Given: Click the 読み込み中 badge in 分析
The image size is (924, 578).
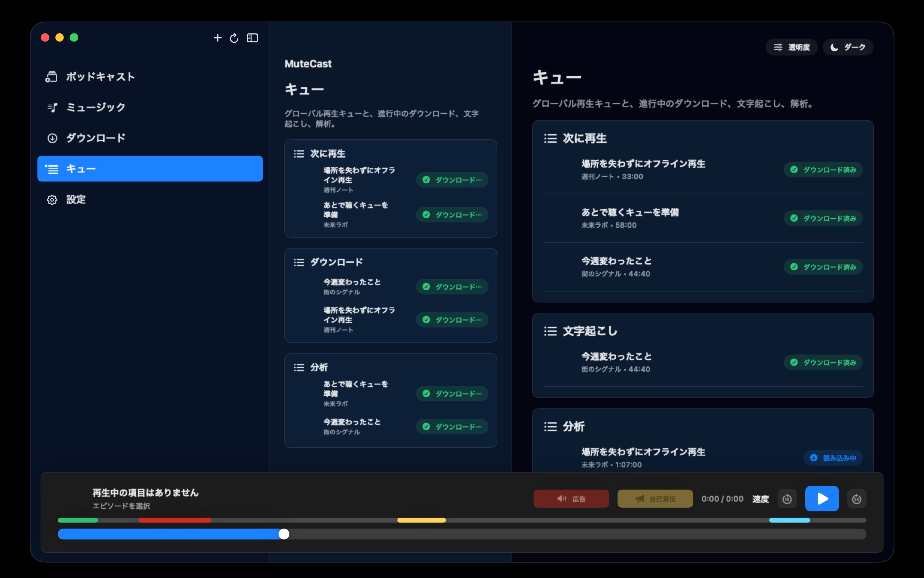Looking at the screenshot, I should tap(833, 458).
